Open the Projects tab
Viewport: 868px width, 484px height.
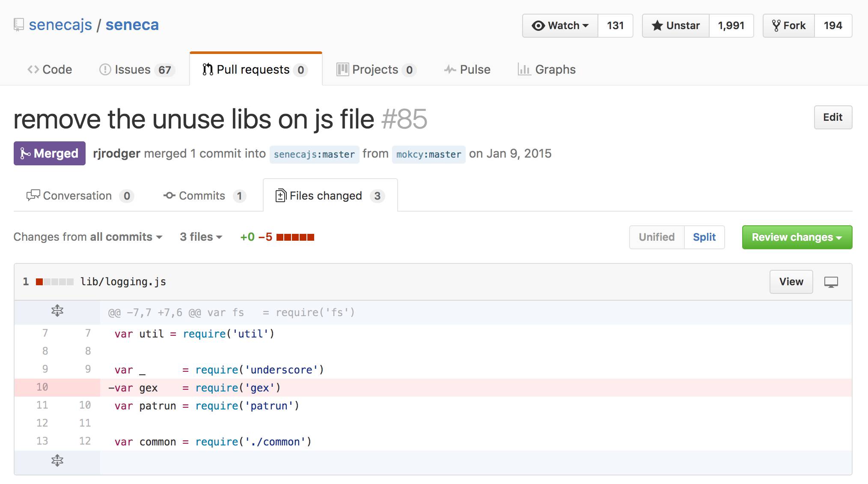(376, 69)
